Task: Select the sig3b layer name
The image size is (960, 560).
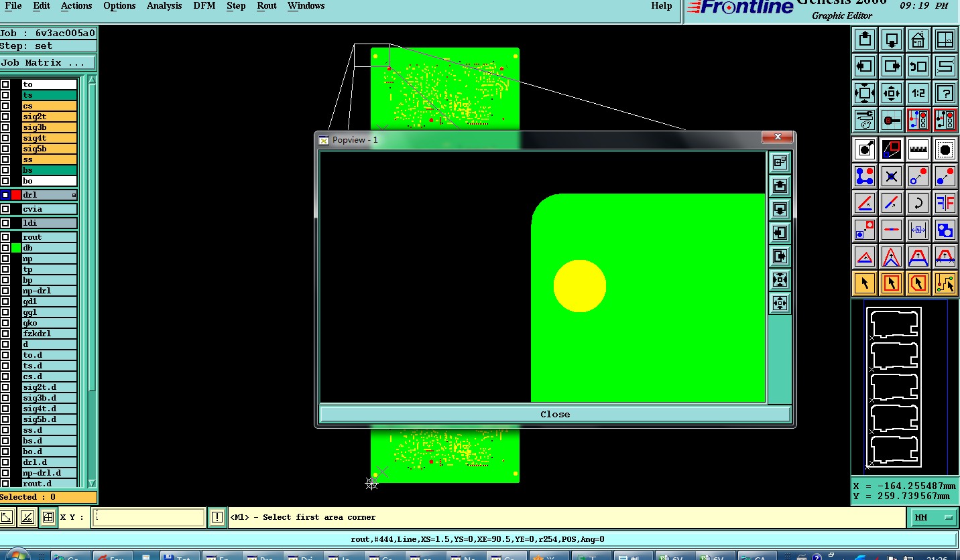Action: 50,127
